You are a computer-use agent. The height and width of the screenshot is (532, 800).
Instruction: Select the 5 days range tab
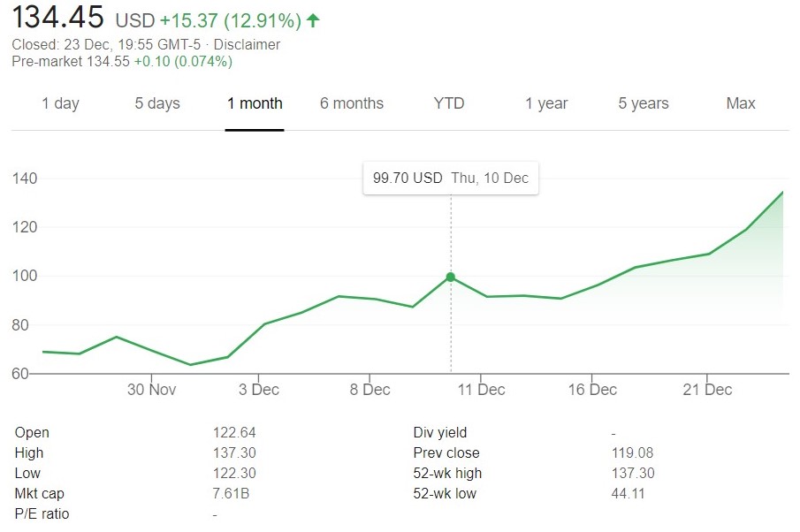point(157,103)
